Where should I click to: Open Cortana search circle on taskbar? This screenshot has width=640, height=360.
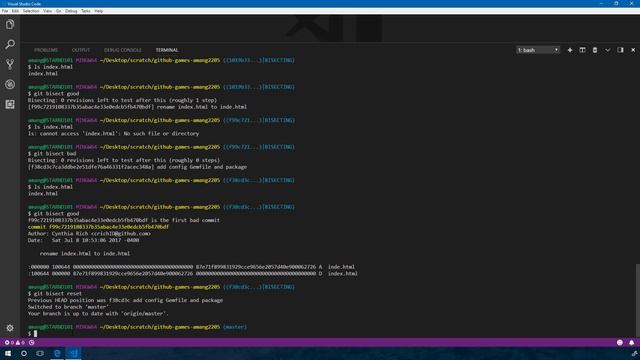pyautogui.click(x=24, y=353)
